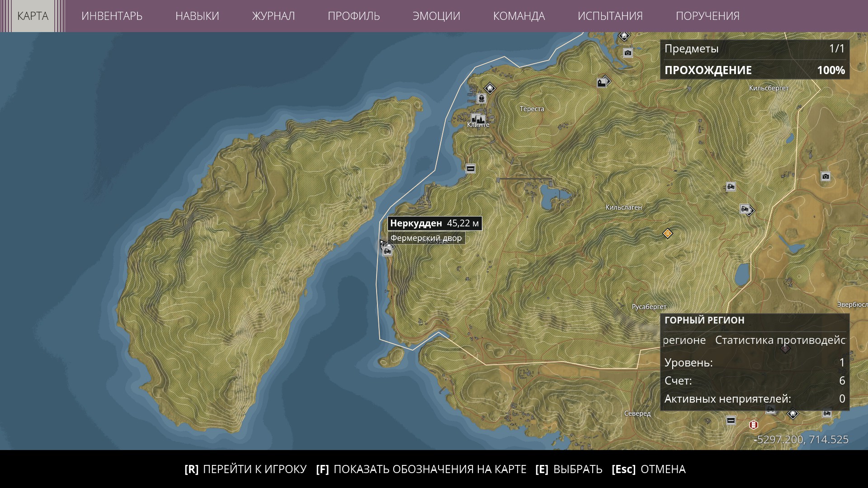868x488 pixels.
Task: Click the ОТМЕНА prompt
Action: click(x=649, y=469)
